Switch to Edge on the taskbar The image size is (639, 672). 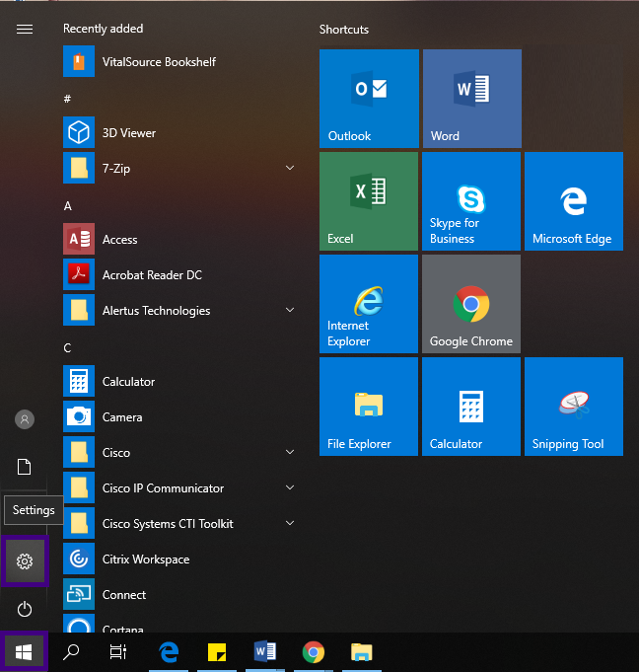tap(169, 652)
